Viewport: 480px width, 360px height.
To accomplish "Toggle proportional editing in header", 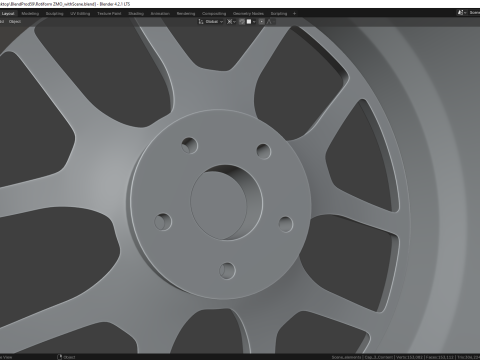I will click(262, 22).
